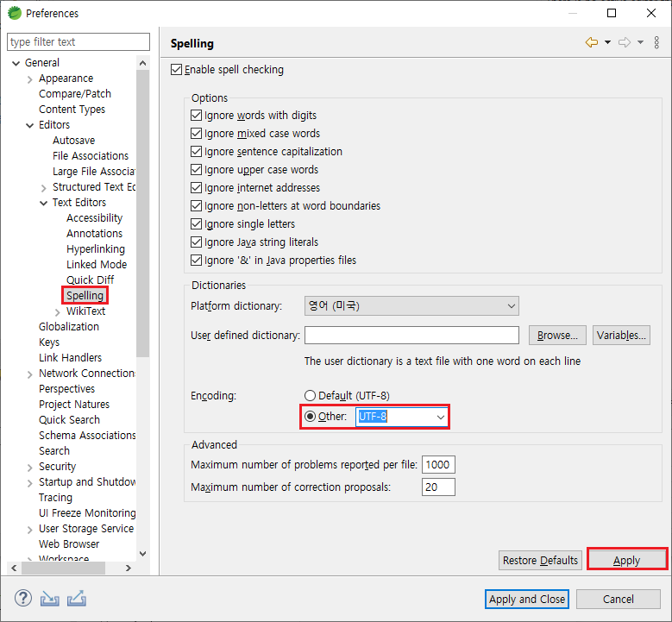Expand the Structured Text Editors node
The height and width of the screenshot is (622, 672).
(43, 188)
